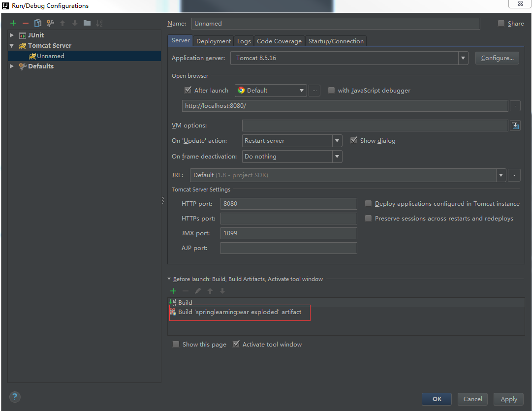
Task: Click the Sort Configurations icon
Action: point(99,23)
